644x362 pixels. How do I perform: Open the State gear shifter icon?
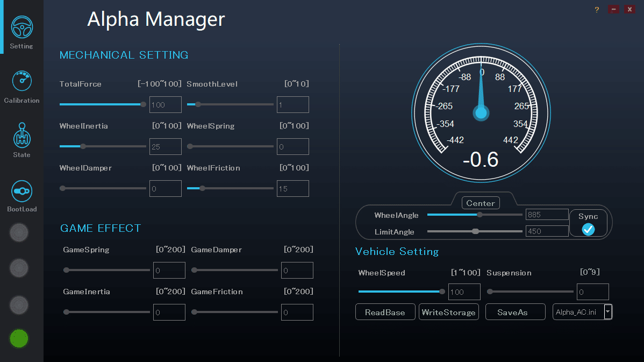point(22,135)
